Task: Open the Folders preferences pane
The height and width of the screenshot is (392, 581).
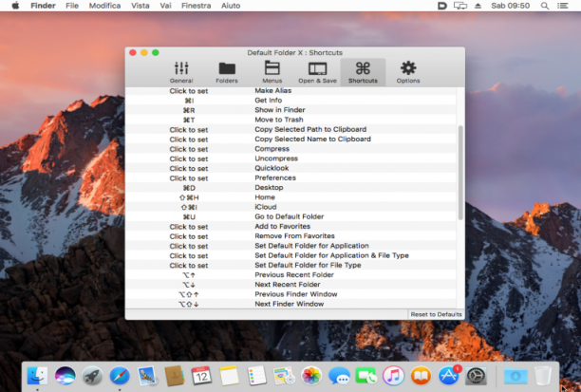Action: tap(227, 72)
